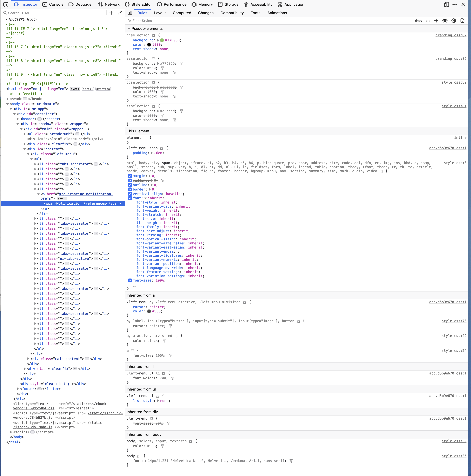Click the element picker icon
This screenshot has height=476, width=471.
point(6,4)
